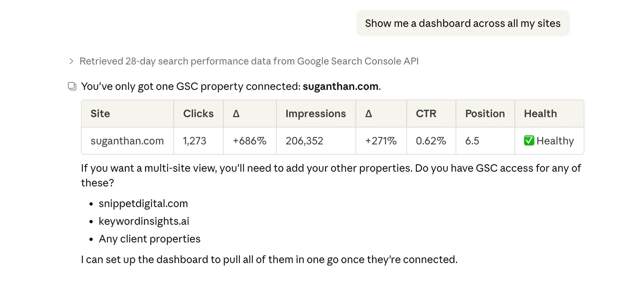This screenshot has width=644, height=294.
Task: Click the Position column header
Action: (x=485, y=113)
